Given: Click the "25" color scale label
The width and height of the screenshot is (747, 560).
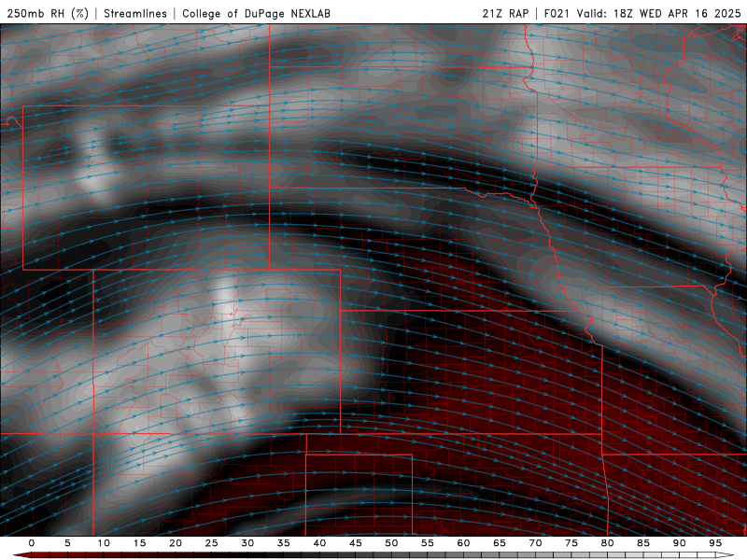Looking at the screenshot, I should tap(212, 543).
